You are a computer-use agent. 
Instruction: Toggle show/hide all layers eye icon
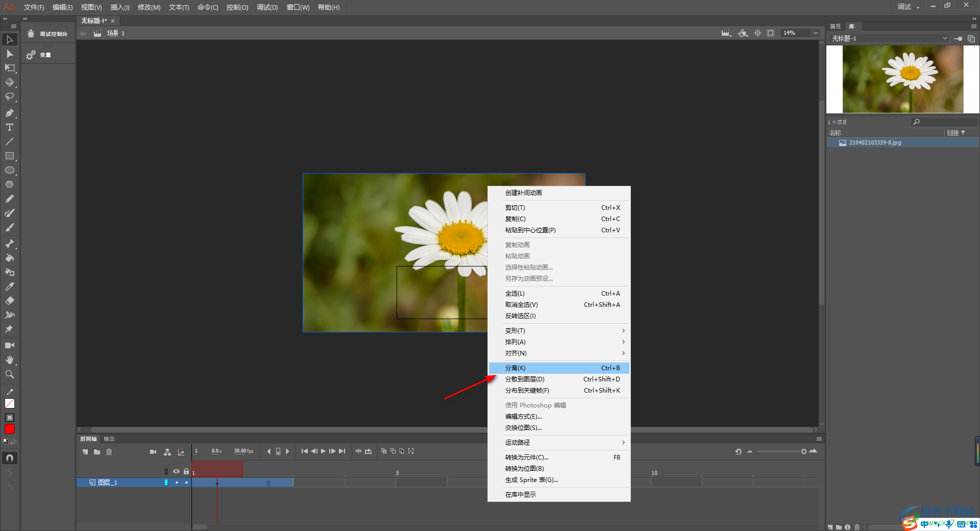pos(177,472)
